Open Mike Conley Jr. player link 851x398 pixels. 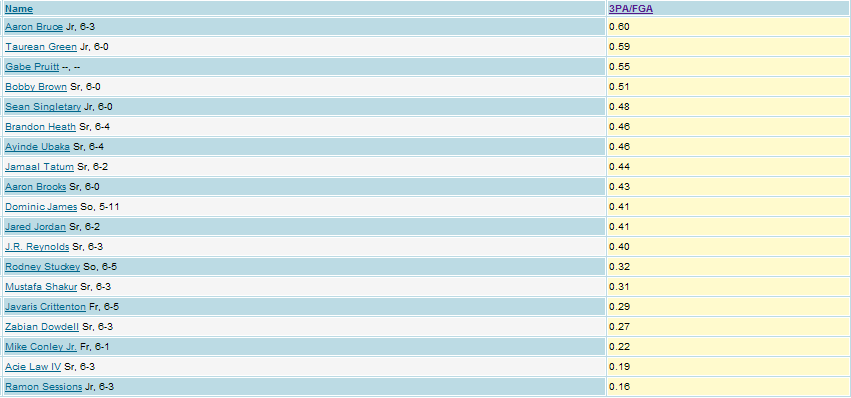pyautogui.click(x=41, y=347)
